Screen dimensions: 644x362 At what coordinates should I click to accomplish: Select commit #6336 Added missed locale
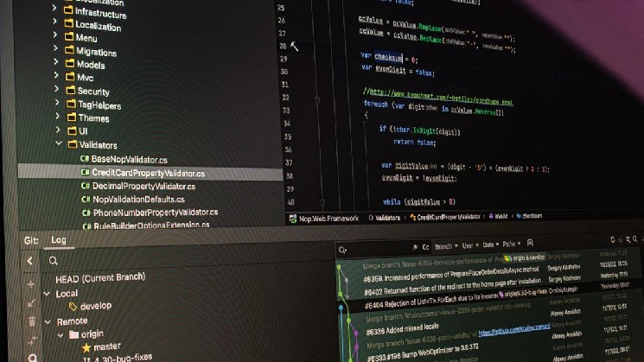(403, 329)
